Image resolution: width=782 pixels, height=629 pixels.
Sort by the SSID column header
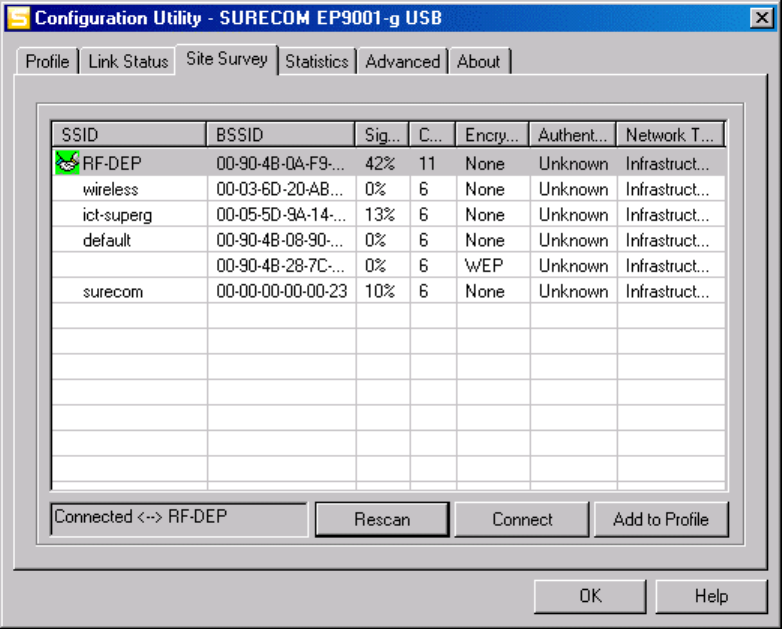pos(129,135)
